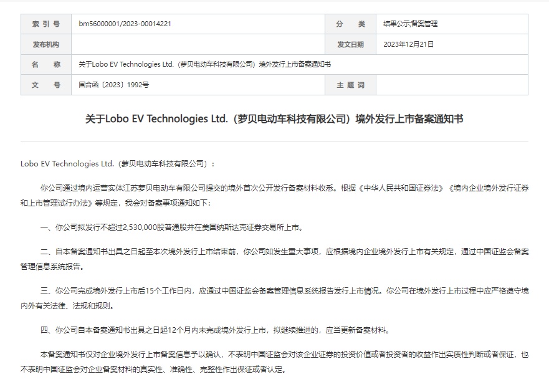
Task: Click the line 管理信息系统报告。
Action: pos(53,267)
